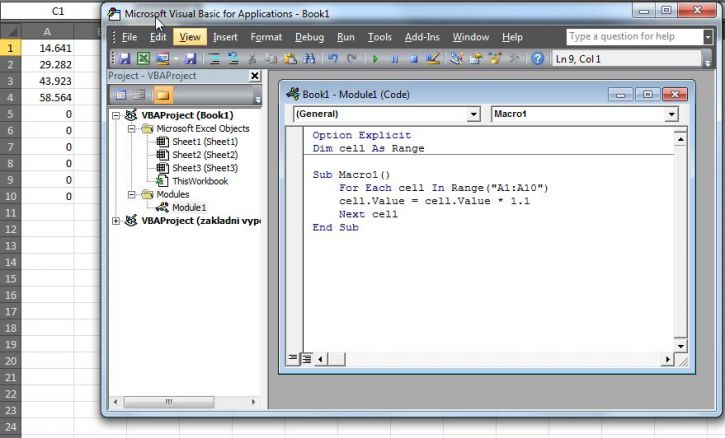Click the greyed Toolbox icon

point(514,59)
